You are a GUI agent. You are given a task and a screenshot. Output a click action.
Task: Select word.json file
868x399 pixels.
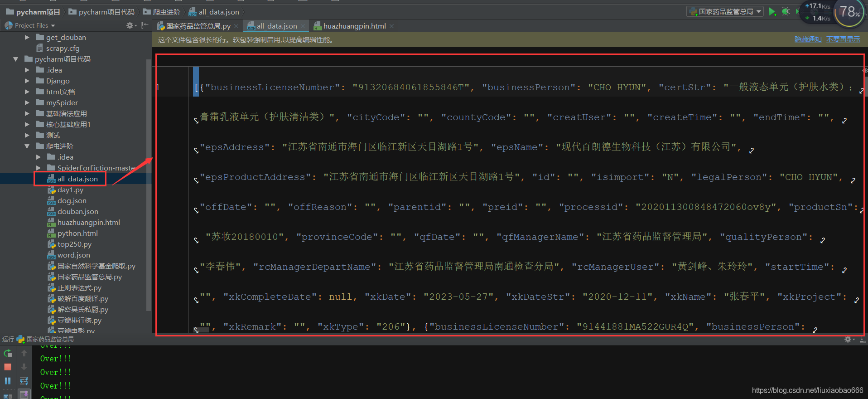point(68,255)
